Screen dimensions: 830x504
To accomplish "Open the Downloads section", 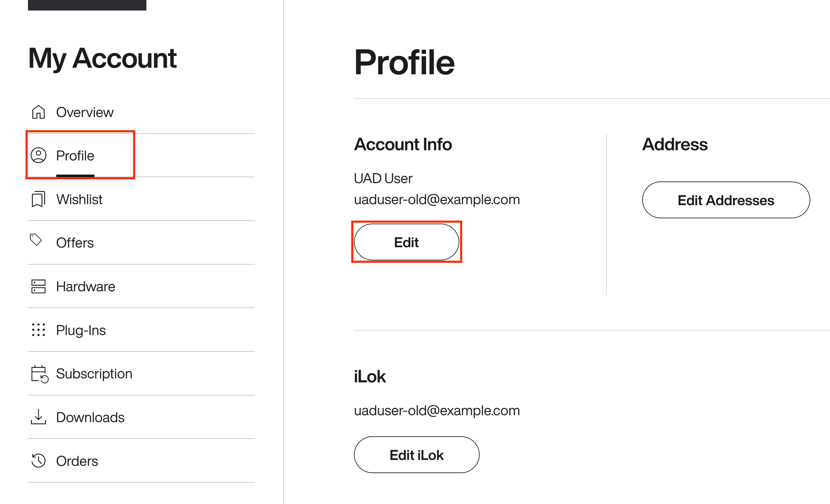I will (x=141, y=417).
